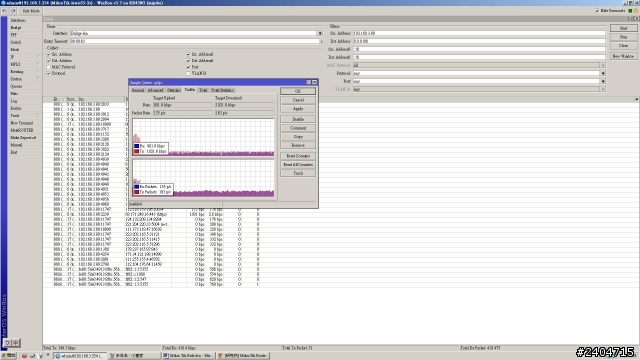This screenshot has height=360, width=640.
Task: Toggle the Port collect checkbox
Action: tap(188, 67)
